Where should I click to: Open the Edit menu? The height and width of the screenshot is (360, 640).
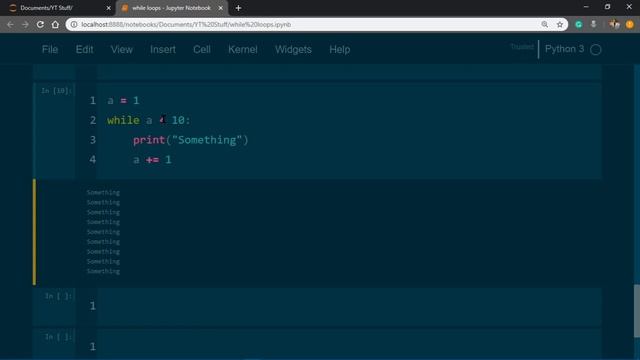coord(84,49)
